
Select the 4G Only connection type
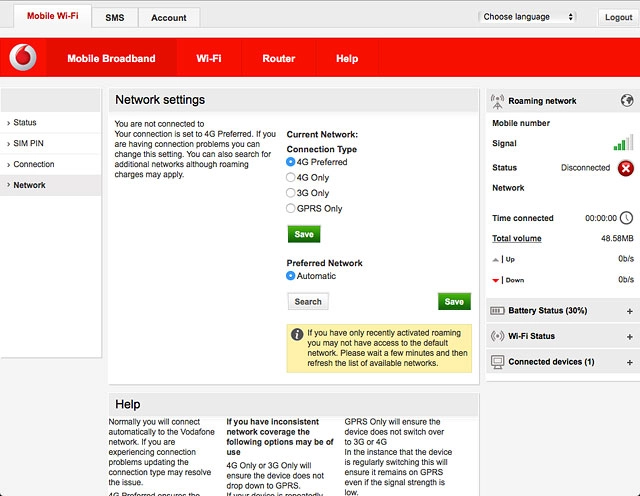pyautogui.click(x=291, y=178)
